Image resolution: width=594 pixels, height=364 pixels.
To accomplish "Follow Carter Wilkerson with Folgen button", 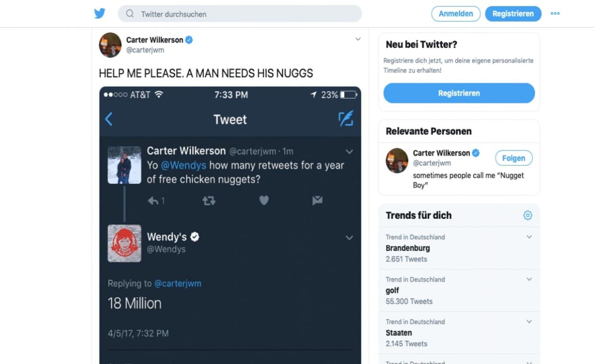I will (513, 158).
